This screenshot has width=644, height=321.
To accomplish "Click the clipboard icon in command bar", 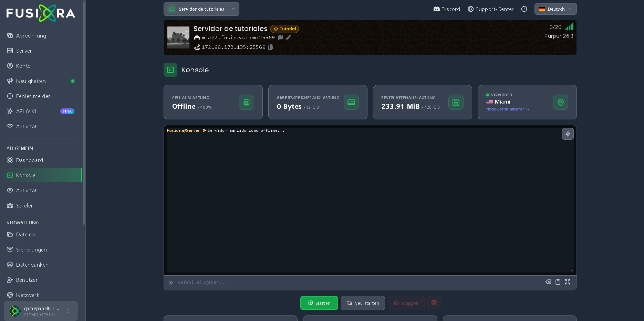I will [x=558, y=282].
